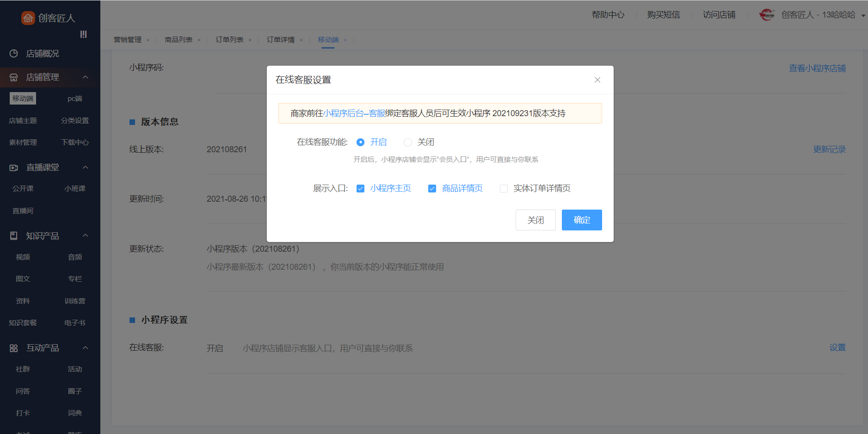Open the 小程序后台--客服 link
Viewport: 868px width, 434px height.
pyautogui.click(x=354, y=113)
